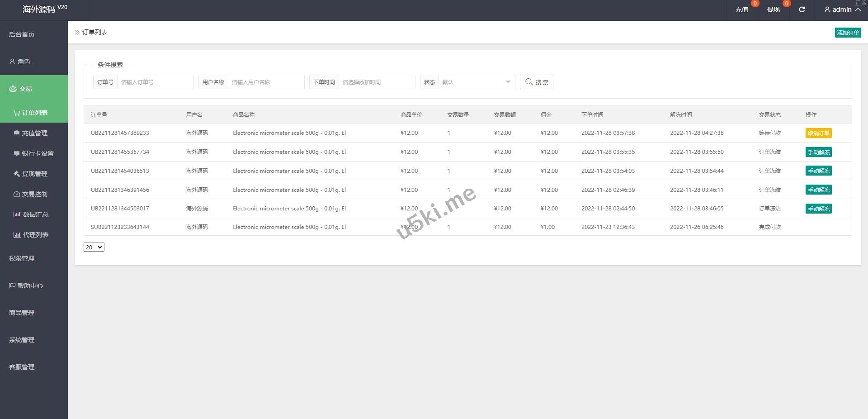The width and height of the screenshot is (868, 419).
Task: Click the 搜索 search button
Action: point(536,82)
